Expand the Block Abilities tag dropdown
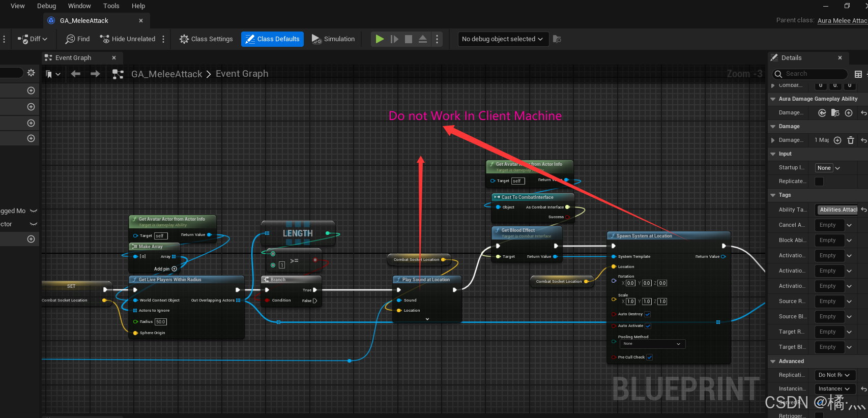Viewport: 868px width, 418px height. tap(849, 240)
